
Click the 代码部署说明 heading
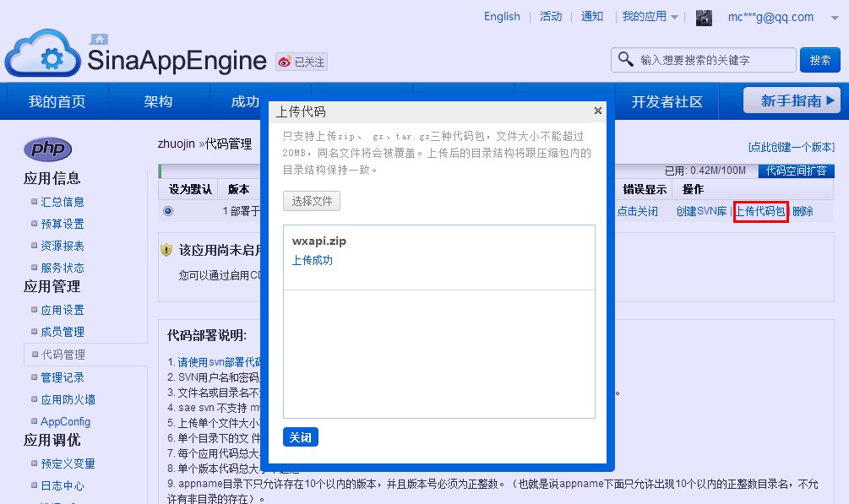click(x=207, y=336)
